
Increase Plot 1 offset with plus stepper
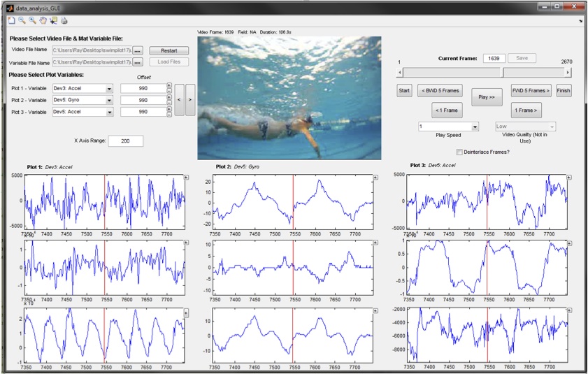[x=168, y=86]
